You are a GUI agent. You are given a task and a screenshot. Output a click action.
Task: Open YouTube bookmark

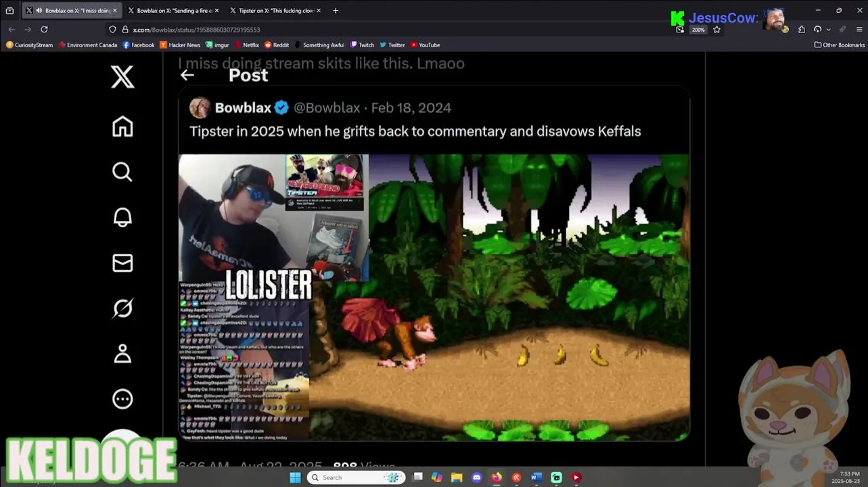tap(425, 45)
